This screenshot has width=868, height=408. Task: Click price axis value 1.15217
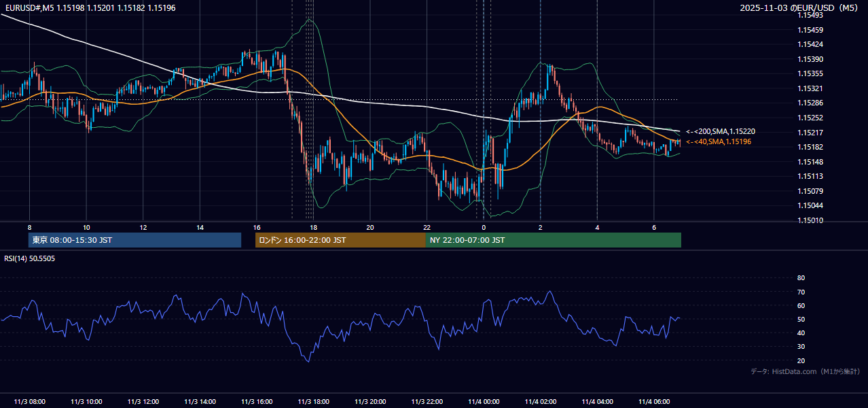point(810,132)
